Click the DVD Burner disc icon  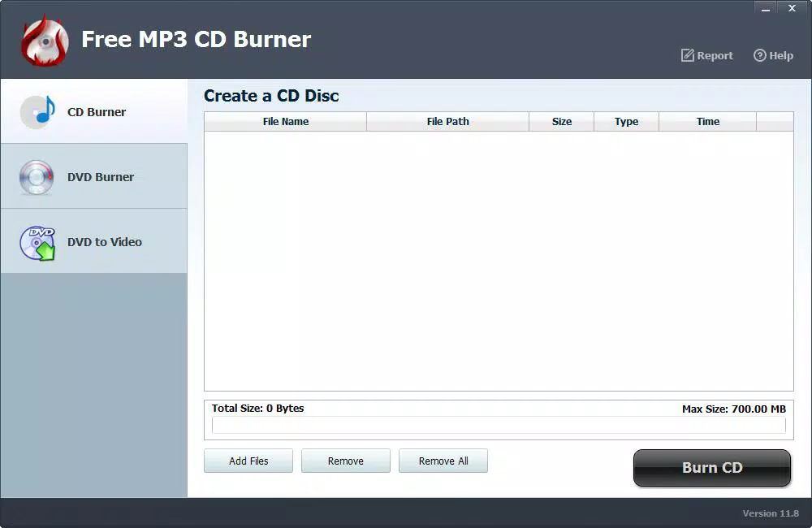pos(37,177)
